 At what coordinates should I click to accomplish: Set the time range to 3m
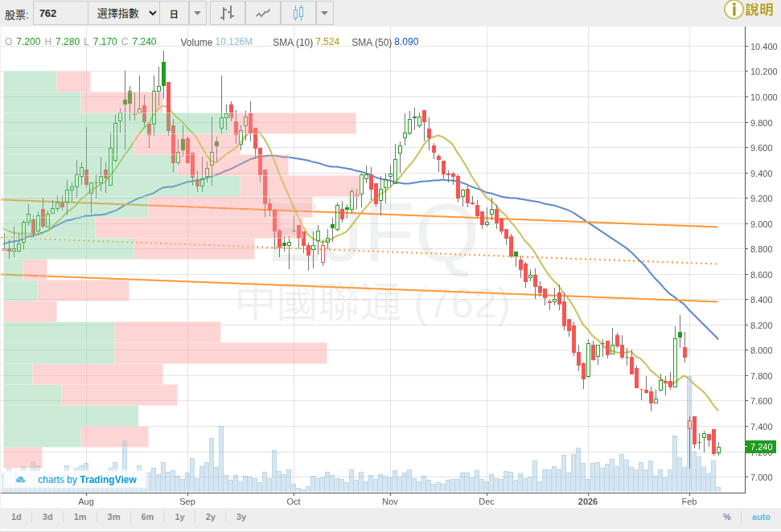coord(113,517)
